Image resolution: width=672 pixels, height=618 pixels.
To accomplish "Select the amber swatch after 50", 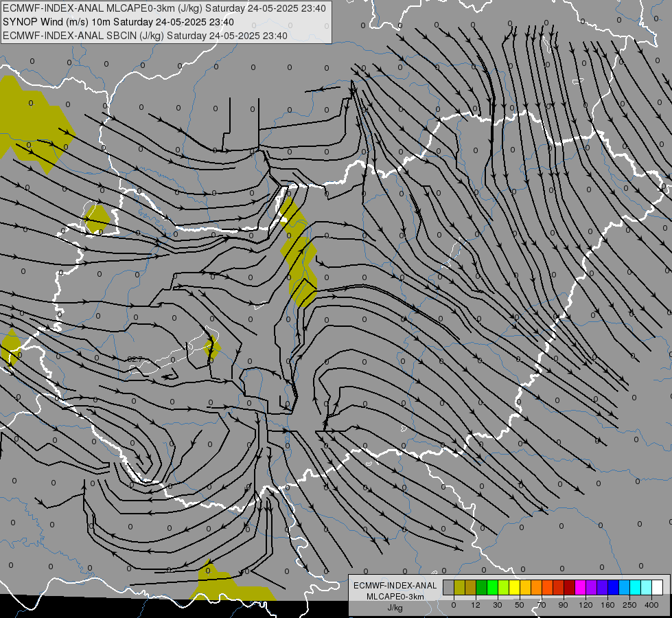I will click(x=525, y=588).
